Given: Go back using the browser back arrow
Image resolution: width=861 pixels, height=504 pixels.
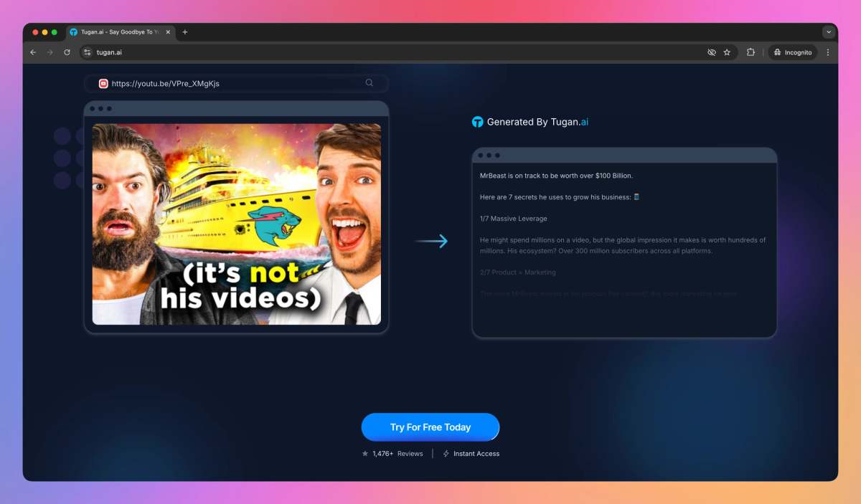Looking at the screenshot, I should point(33,52).
